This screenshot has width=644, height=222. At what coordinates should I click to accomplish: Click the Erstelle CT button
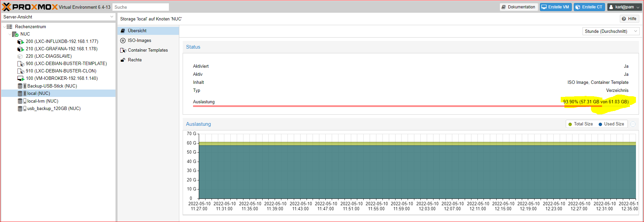point(589,7)
